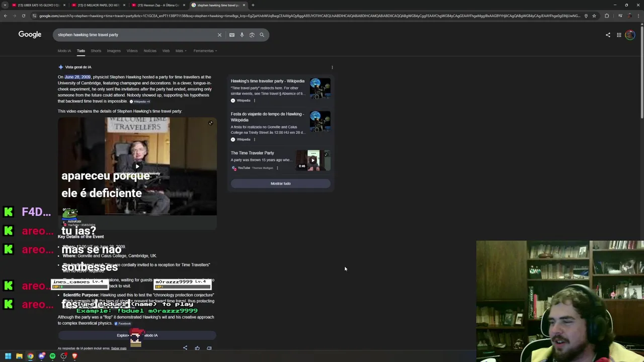Open options for The Time Traveler Party source
This screenshot has height=362, width=644.
277,168
